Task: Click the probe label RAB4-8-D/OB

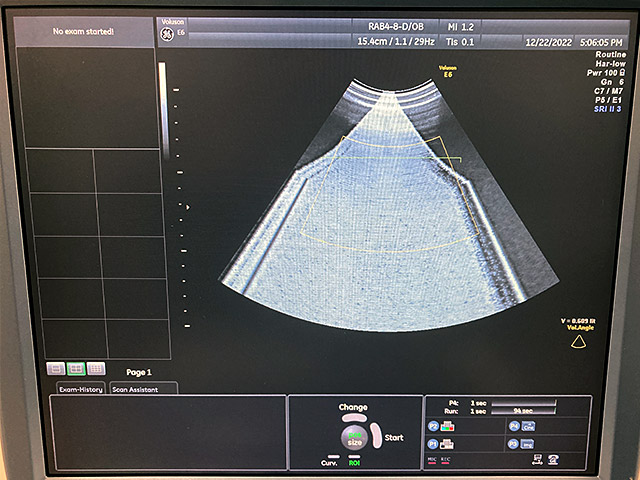Action: (x=396, y=27)
